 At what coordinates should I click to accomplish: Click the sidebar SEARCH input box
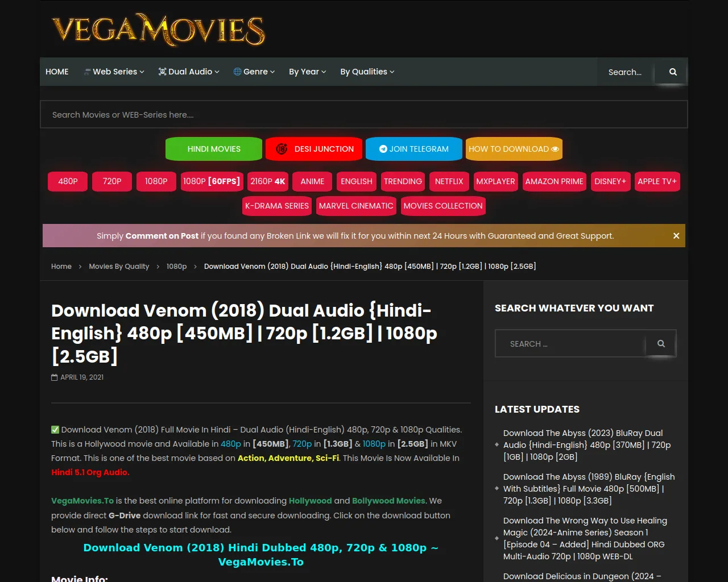click(570, 344)
